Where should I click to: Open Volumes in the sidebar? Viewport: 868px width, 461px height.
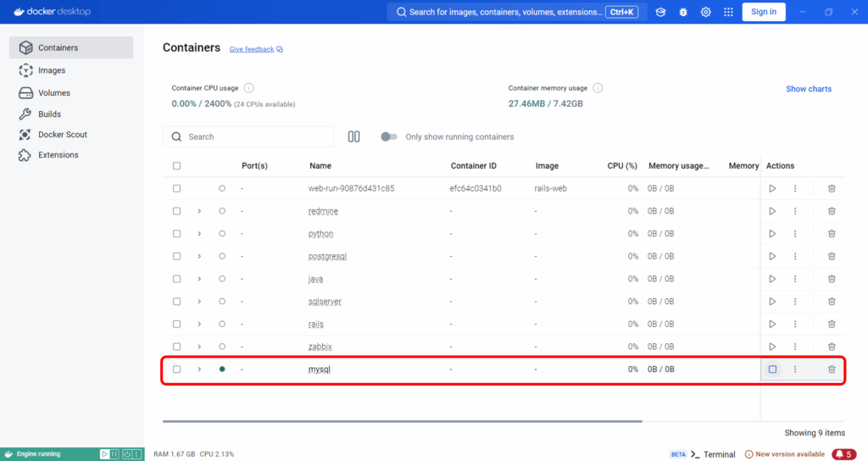point(54,93)
